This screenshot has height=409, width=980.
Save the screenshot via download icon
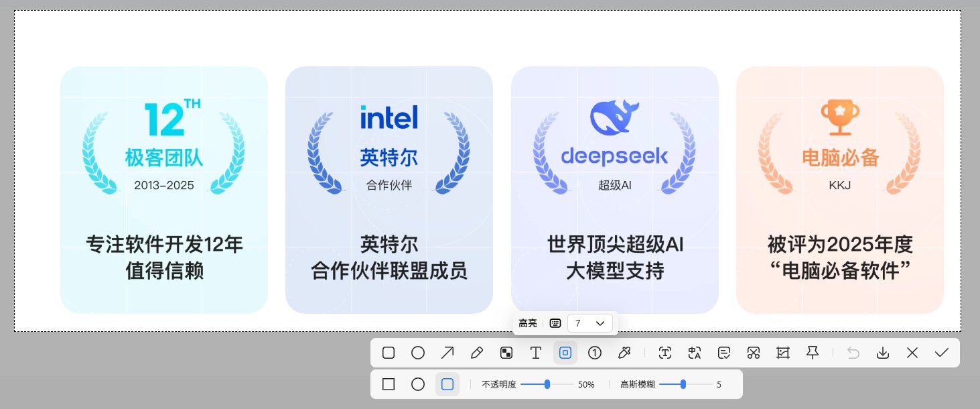[x=883, y=353]
